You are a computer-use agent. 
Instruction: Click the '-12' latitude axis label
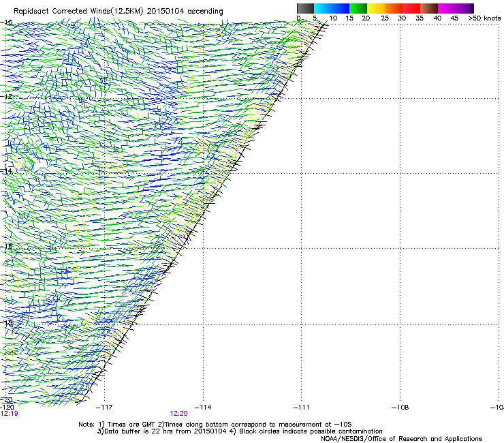[x=7, y=97]
